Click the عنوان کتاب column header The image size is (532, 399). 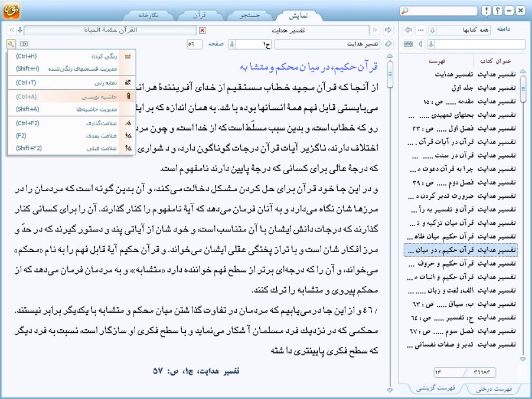(x=495, y=61)
